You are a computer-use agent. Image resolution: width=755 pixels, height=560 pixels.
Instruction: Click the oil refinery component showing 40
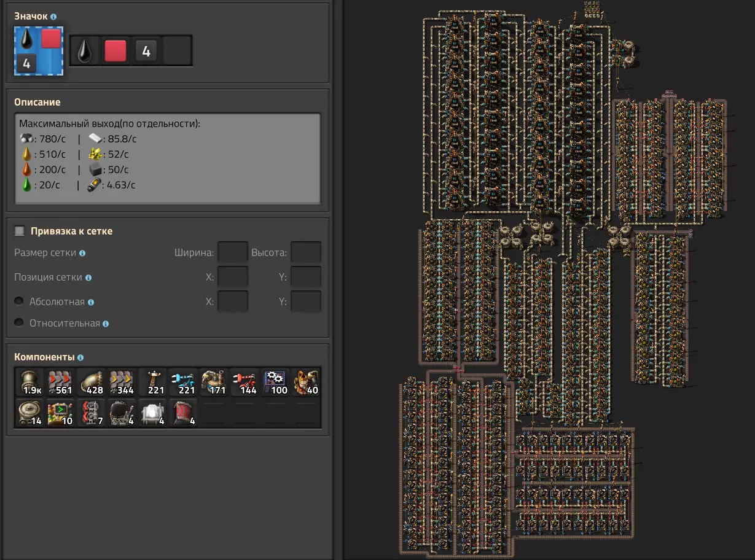(305, 382)
